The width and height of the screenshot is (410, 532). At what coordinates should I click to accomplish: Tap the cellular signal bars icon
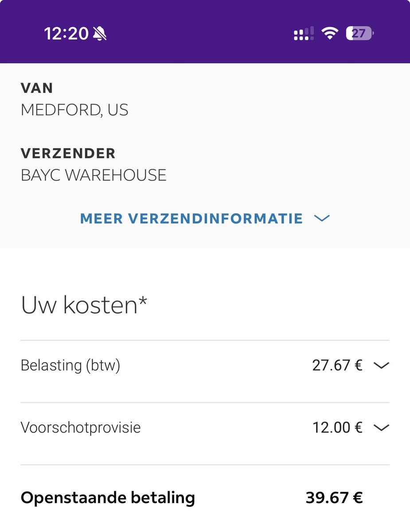[304, 34]
